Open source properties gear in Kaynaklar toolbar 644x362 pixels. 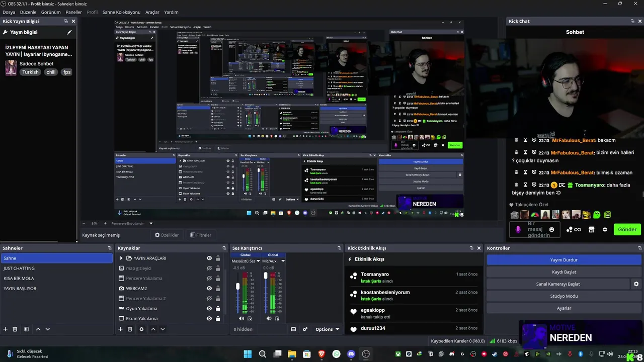click(141, 329)
